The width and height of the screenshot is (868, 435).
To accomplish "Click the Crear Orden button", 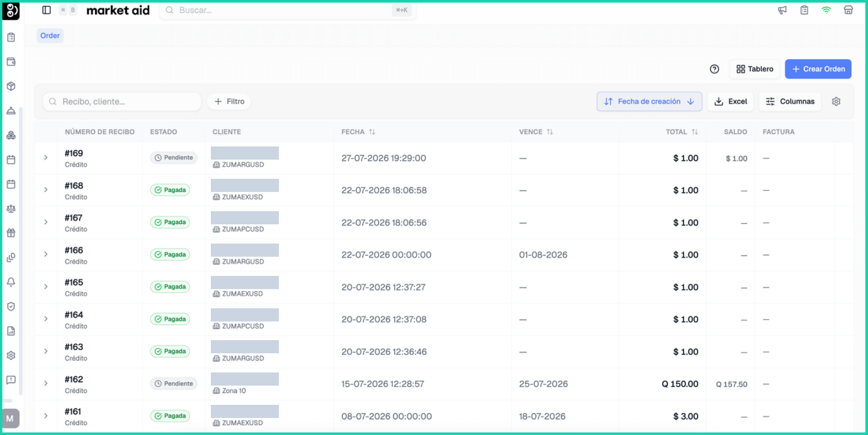I will tap(818, 69).
